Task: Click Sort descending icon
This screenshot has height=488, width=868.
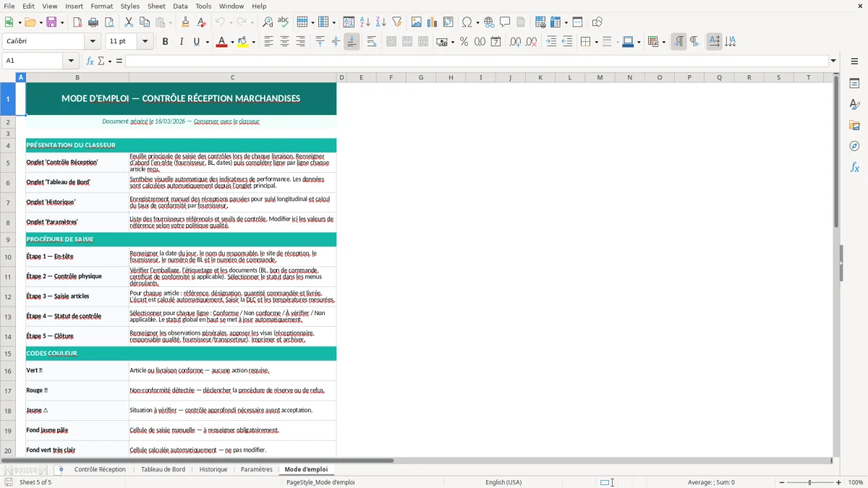Action: (x=381, y=22)
